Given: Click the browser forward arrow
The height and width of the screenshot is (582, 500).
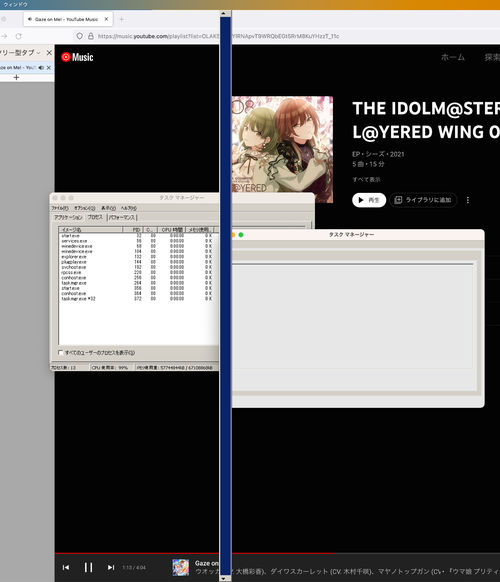Looking at the screenshot, I should click(4, 36).
